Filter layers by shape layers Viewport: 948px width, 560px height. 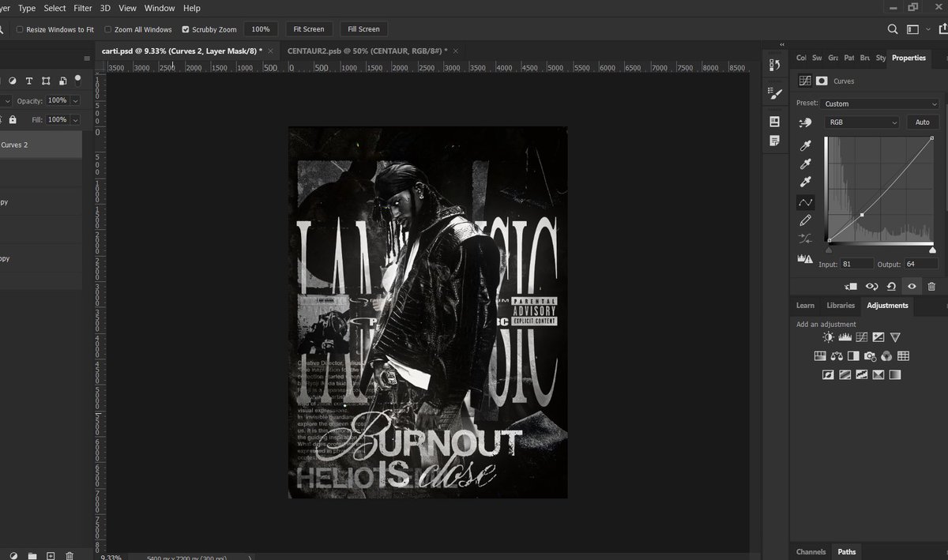46,81
